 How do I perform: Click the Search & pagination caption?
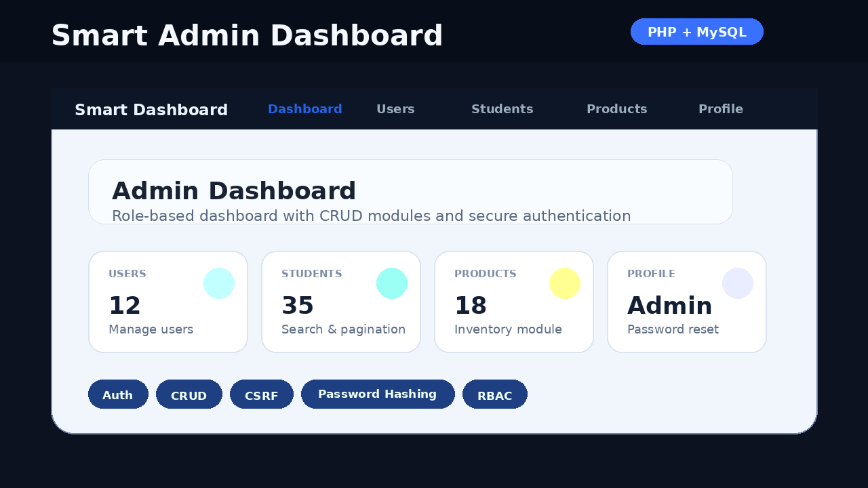(343, 329)
